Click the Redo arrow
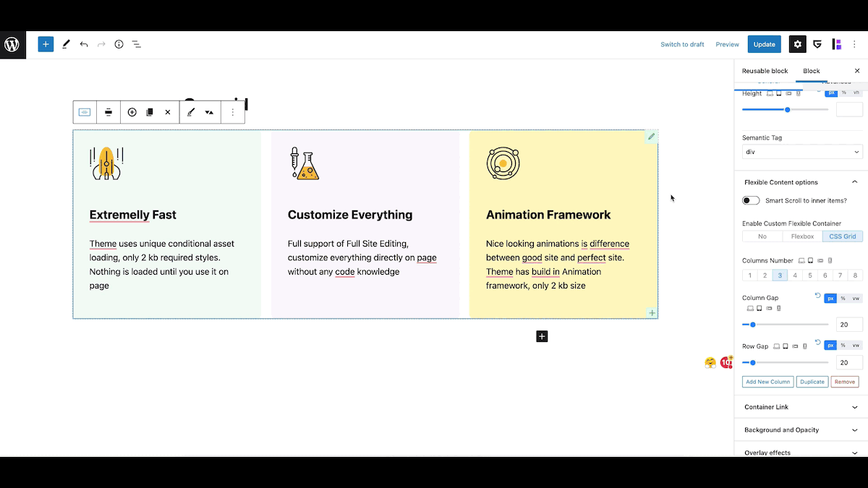The height and width of the screenshot is (488, 868). 101,44
